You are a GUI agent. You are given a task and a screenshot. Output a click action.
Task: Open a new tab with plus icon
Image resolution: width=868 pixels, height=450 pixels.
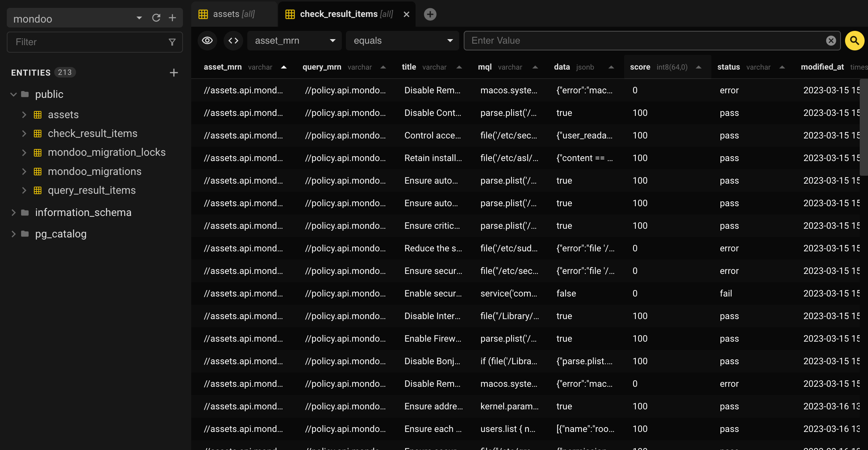430,14
